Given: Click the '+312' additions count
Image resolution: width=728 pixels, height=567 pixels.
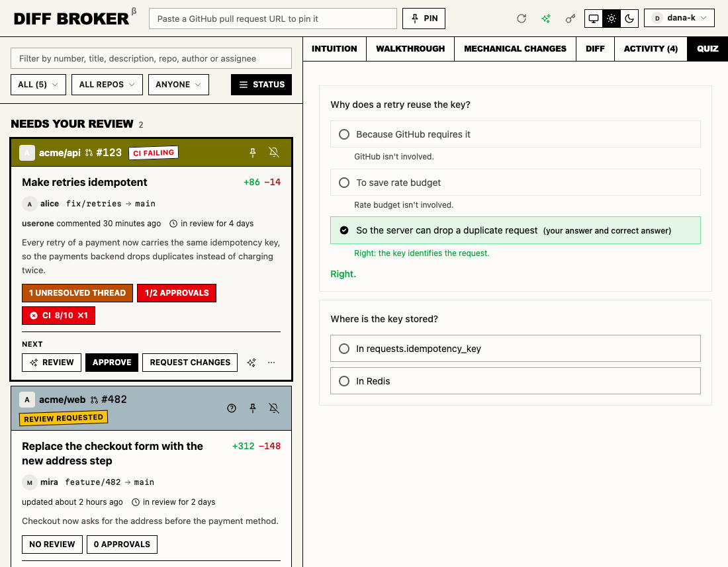Looking at the screenshot, I should (x=244, y=447).
